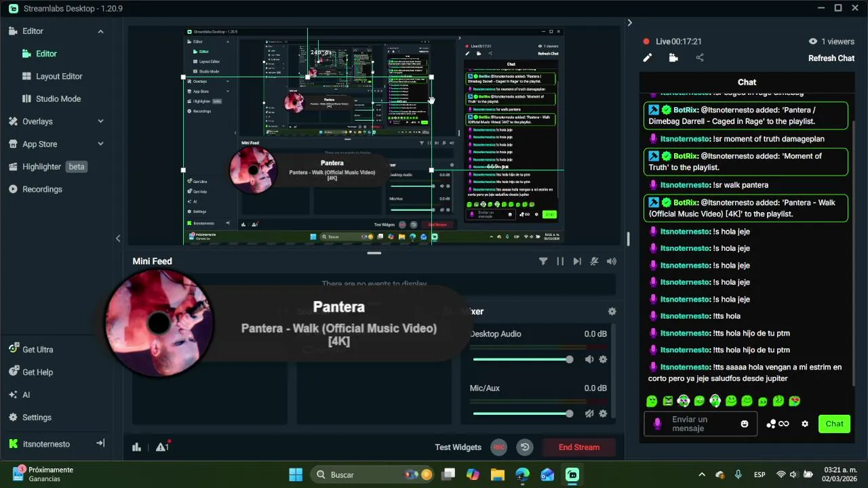The image size is (868, 488).
Task: Open the Mini Feed filter icon
Action: point(543,261)
